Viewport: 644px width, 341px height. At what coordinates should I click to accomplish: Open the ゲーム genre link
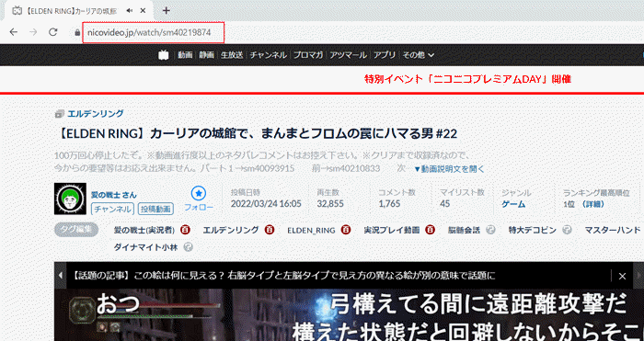513,204
